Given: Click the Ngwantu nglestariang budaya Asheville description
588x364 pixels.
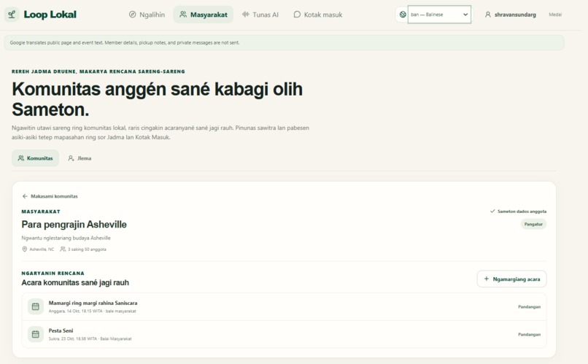Looking at the screenshot, I should click(x=66, y=238).
